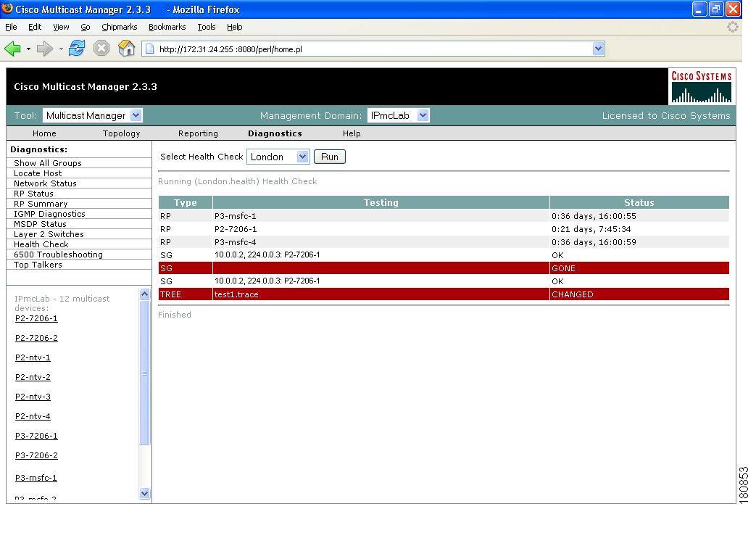Screen dimensions: 756x538
Task: Open the Management Domain dropdown
Action: [398, 115]
